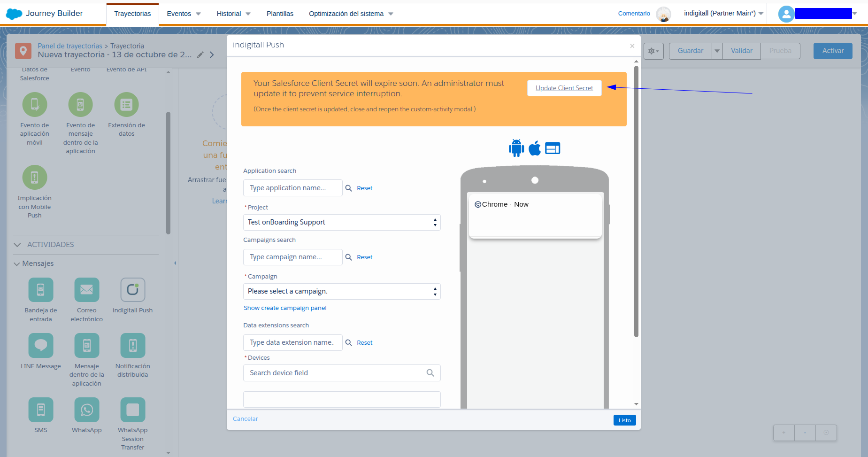Image resolution: width=868 pixels, height=457 pixels.
Task: Click the Bandeja de entrada activity icon
Action: [x=41, y=290]
